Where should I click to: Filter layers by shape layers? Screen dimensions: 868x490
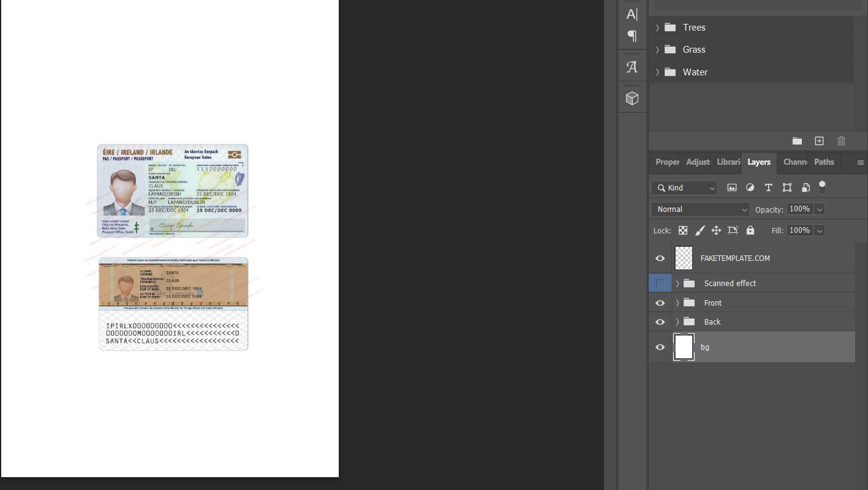787,187
